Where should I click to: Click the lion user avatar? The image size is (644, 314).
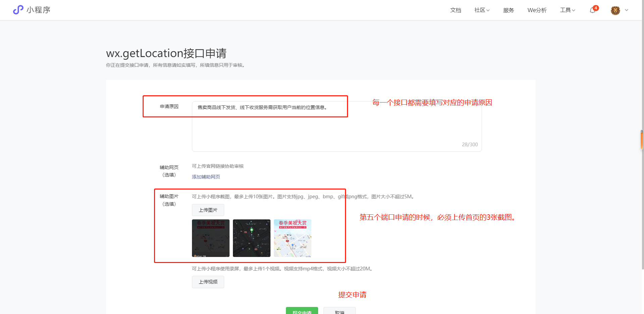click(615, 10)
